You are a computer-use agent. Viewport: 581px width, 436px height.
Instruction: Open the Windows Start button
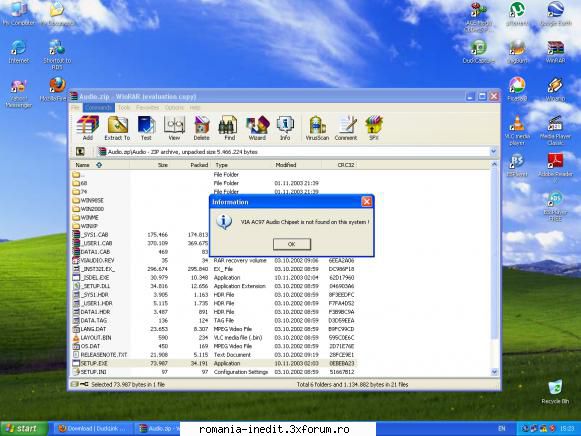tap(24, 429)
